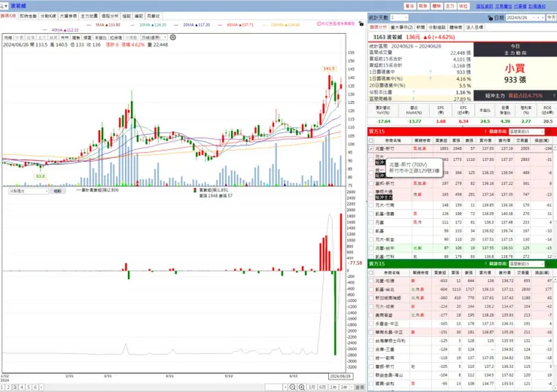Toggle the lock icon beside 日期
557x392 pixels.
490,18
